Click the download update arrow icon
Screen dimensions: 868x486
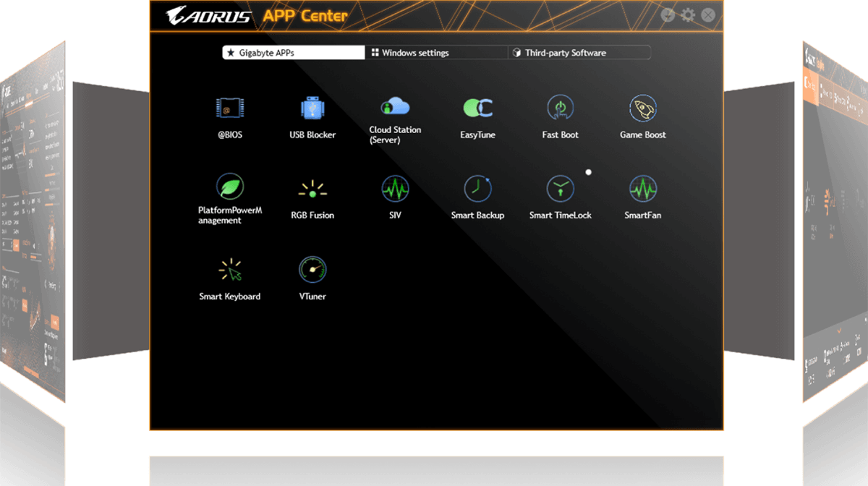click(668, 15)
